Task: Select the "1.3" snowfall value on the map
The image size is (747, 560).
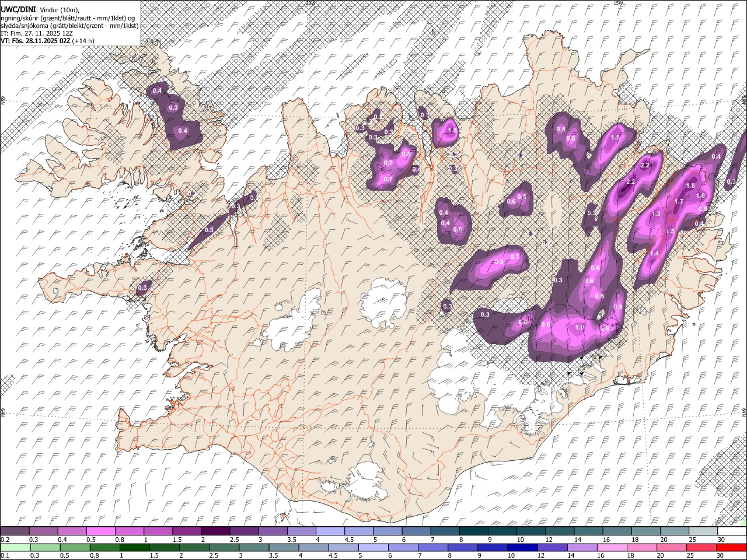Action: point(656,214)
